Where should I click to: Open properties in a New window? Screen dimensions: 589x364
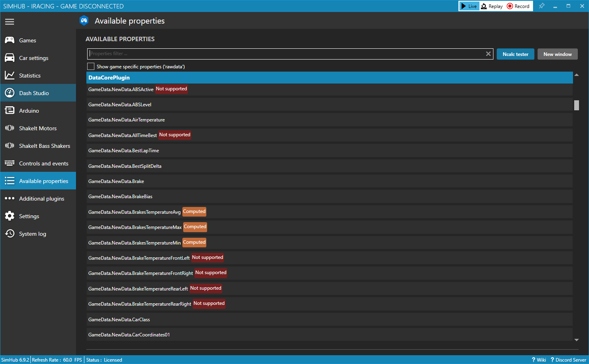(x=557, y=54)
